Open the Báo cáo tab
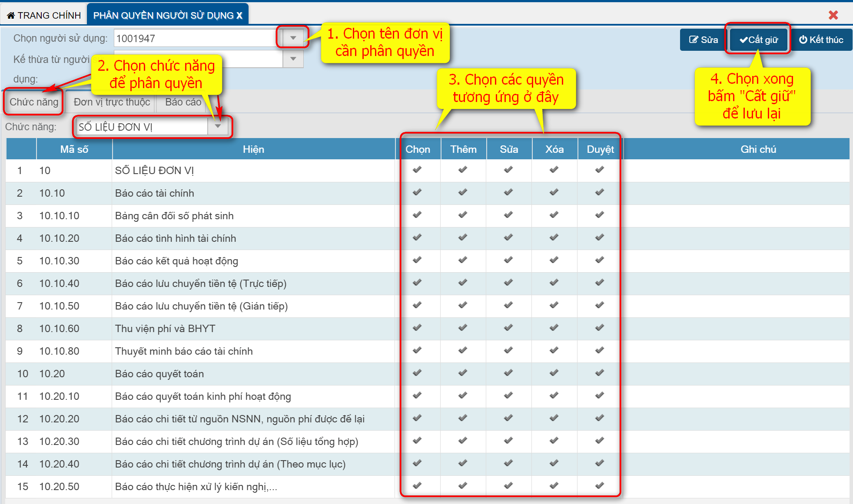853x504 pixels. [x=183, y=102]
